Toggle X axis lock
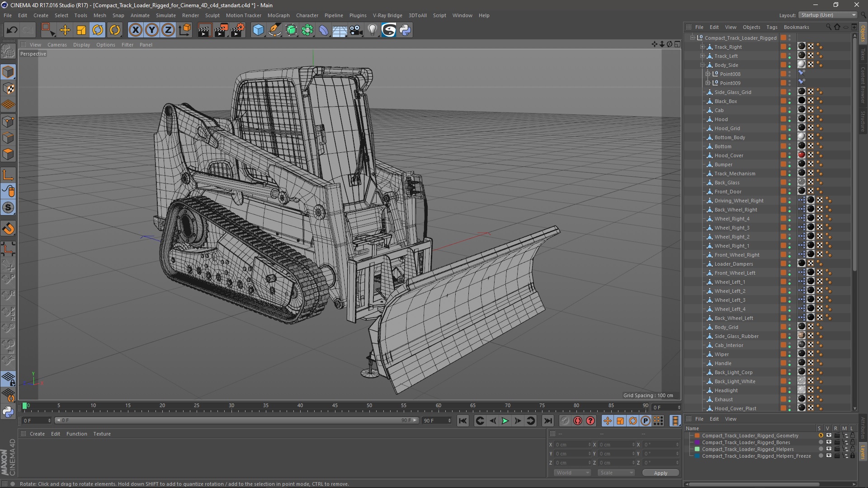This screenshot has height=488, width=868. coord(135,30)
